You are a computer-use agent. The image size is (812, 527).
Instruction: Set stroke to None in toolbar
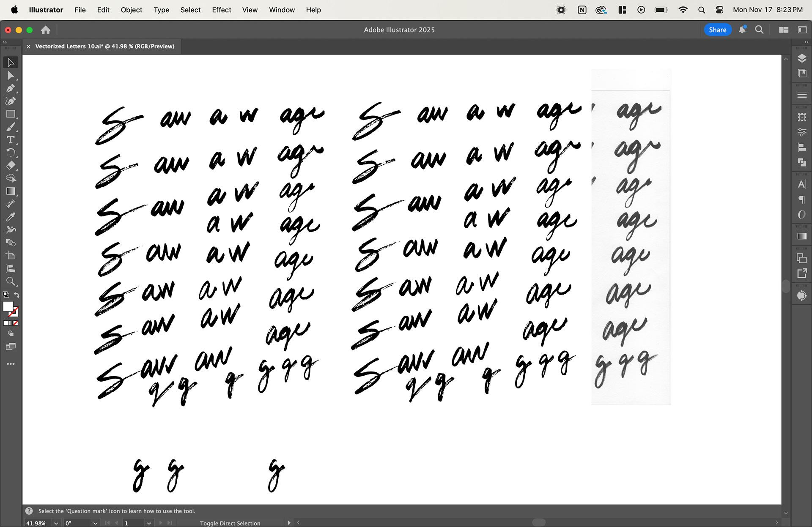click(x=16, y=323)
